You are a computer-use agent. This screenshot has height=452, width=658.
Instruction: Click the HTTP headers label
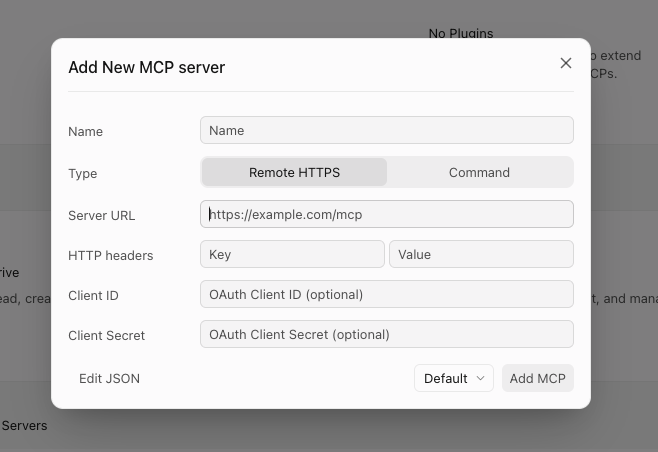click(x=110, y=255)
